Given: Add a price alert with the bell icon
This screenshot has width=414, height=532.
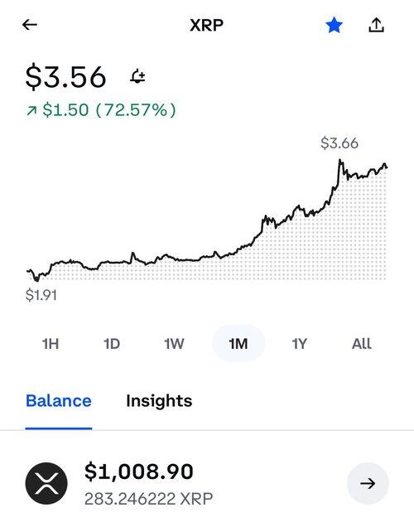Looking at the screenshot, I should pyautogui.click(x=137, y=76).
